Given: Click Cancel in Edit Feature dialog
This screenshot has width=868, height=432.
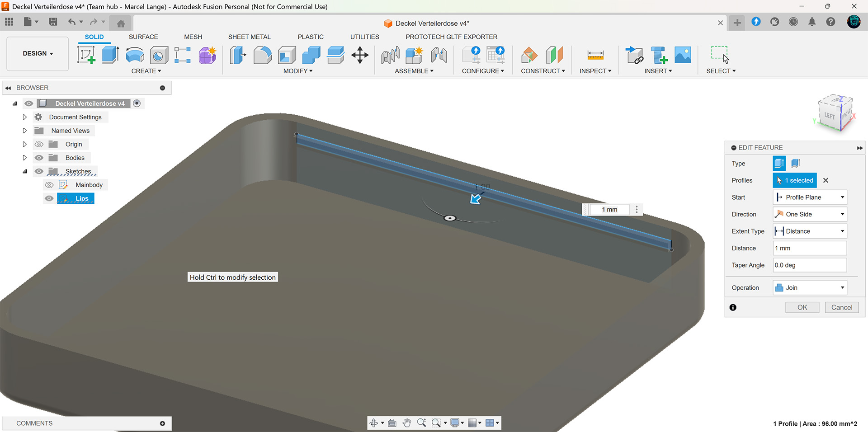Looking at the screenshot, I should coord(841,307).
